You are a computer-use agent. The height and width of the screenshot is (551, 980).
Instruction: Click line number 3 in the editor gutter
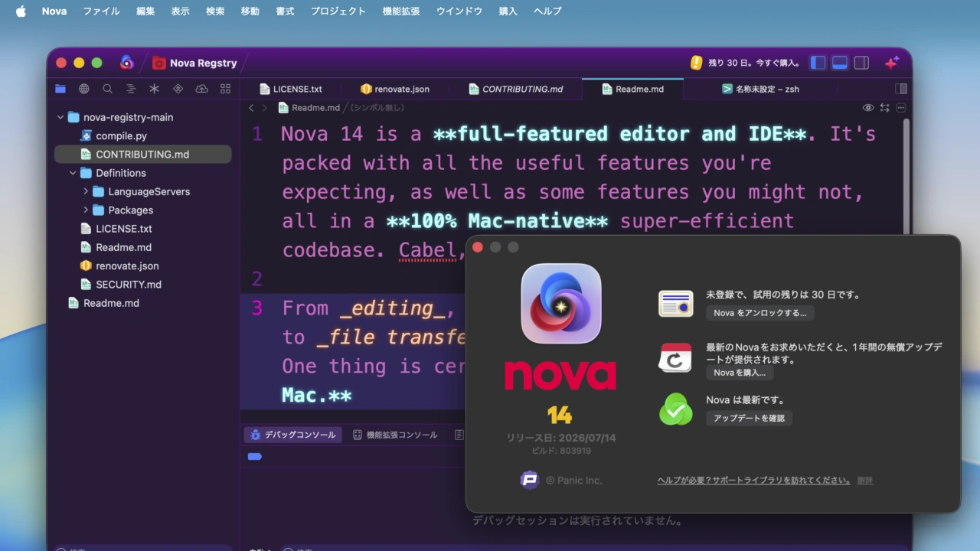(257, 308)
